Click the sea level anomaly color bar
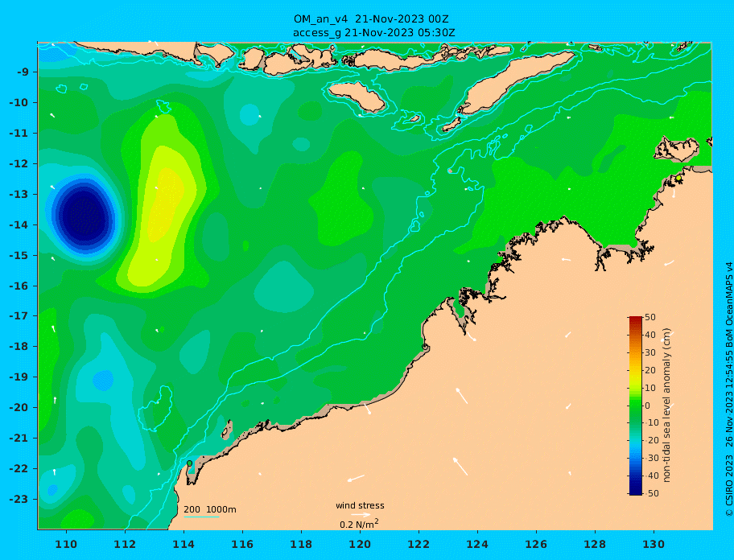Image resolution: width=734 pixels, height=560 pixels. pos(636,406)
